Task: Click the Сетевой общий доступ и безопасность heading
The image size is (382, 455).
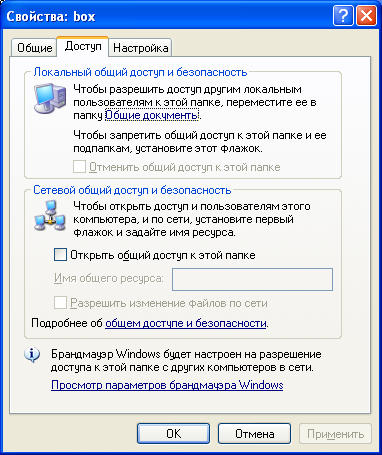Action: pyautogui.click(x=132, y=190)
